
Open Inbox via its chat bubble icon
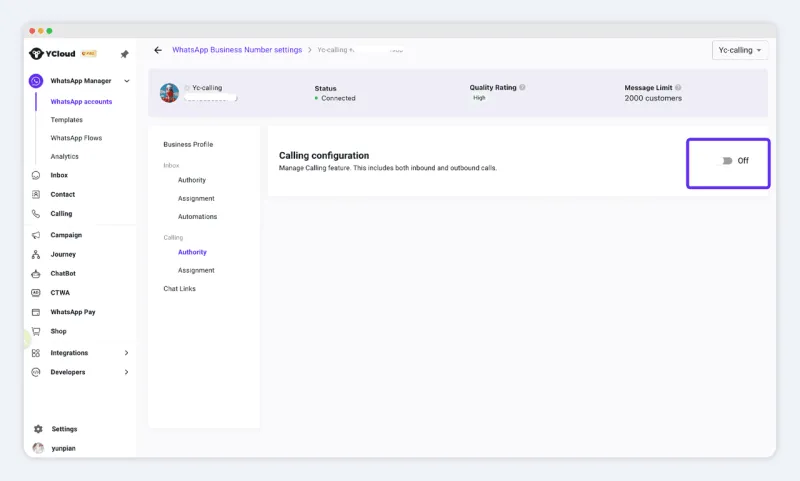pos(36,175)
